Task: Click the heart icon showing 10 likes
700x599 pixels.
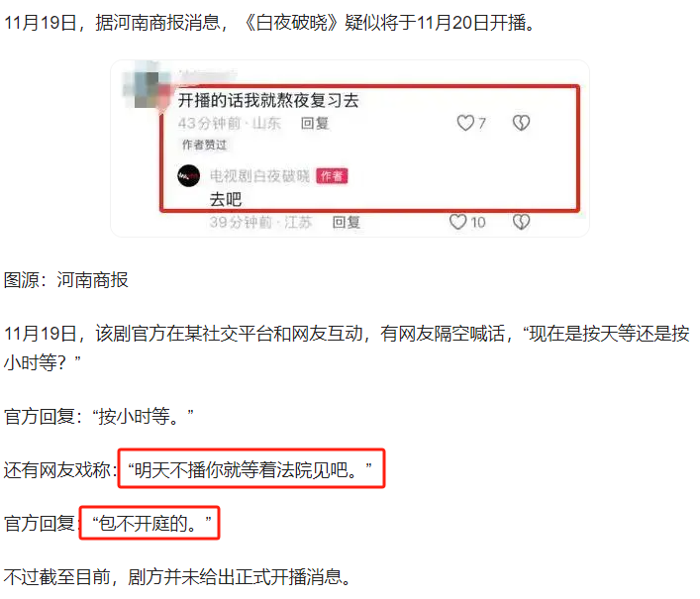Action: click(x=457, y=222)
